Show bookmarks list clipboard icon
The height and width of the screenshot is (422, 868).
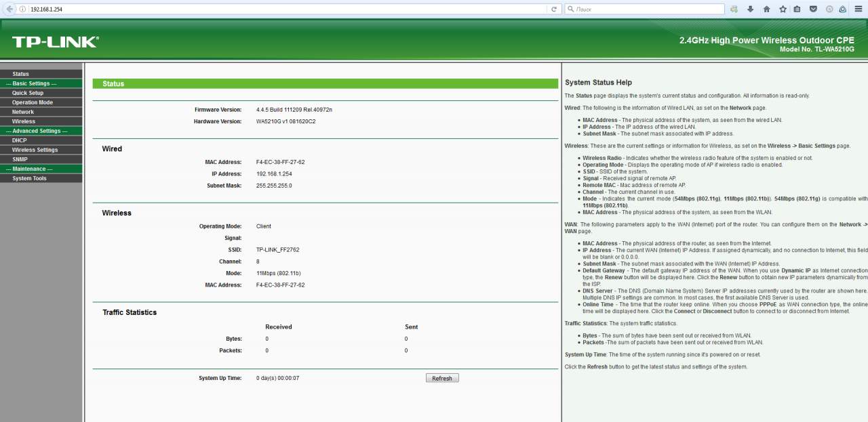(797, 9)
